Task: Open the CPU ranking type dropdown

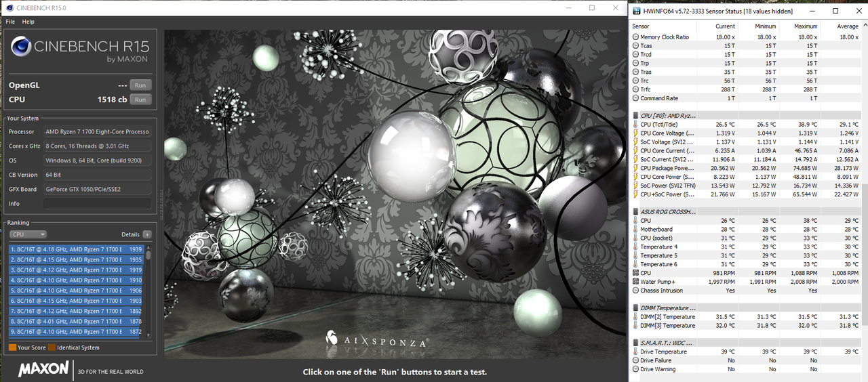Action: click(28, 234)
